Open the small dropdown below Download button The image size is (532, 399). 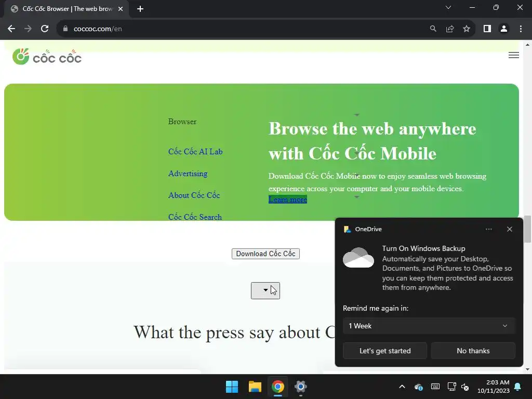tap(265, 290)
